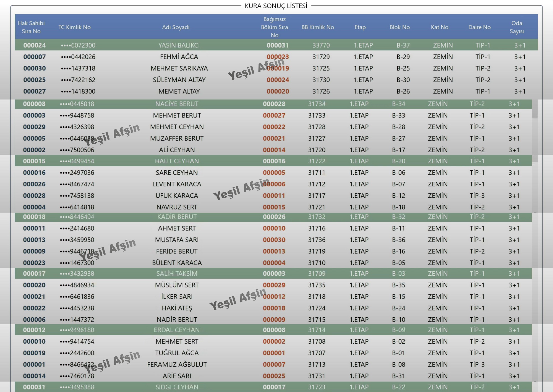553x392 pixels.
Task: Click red section number 000004
Action: point(274,263)
